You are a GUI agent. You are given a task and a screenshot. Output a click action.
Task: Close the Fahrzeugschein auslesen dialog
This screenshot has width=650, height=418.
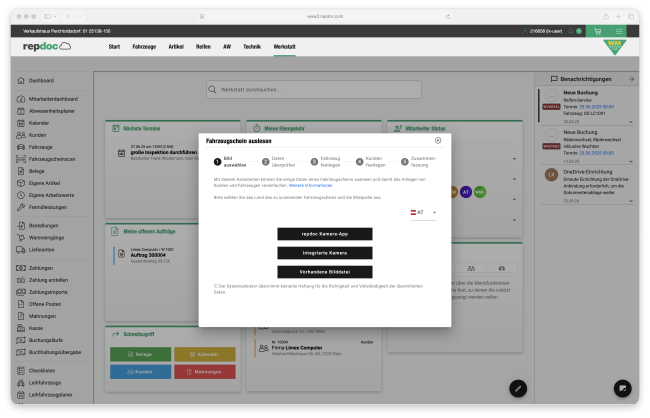click(x=438, y=141)
